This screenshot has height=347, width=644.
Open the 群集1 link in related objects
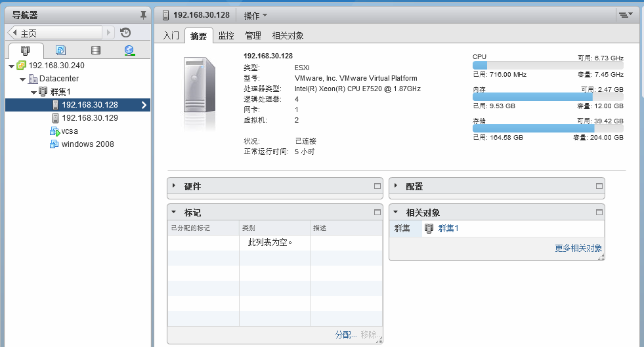pos(448,228)
